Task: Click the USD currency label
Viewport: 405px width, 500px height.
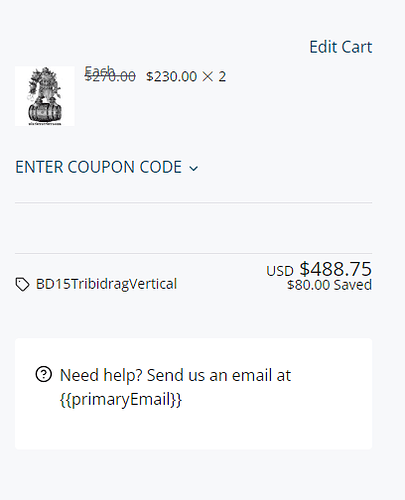Action: point(280,271)
